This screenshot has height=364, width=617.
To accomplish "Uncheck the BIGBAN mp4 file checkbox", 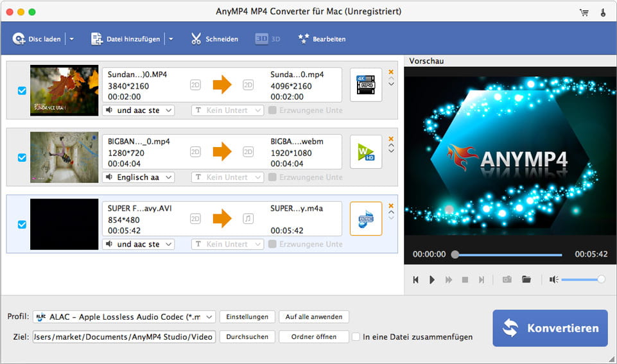I will (x=22, y=157).
